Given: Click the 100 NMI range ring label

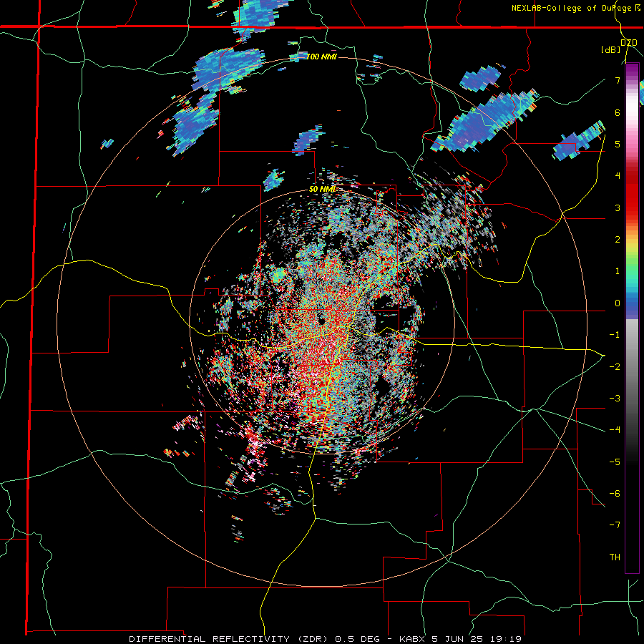Looking at the screenshot, I should pos(321,57).
